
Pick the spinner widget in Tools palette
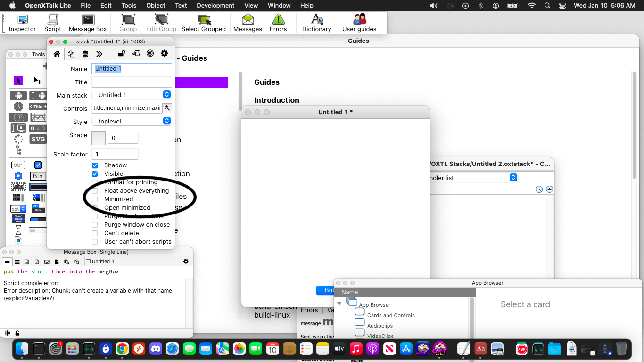[18, 139]
